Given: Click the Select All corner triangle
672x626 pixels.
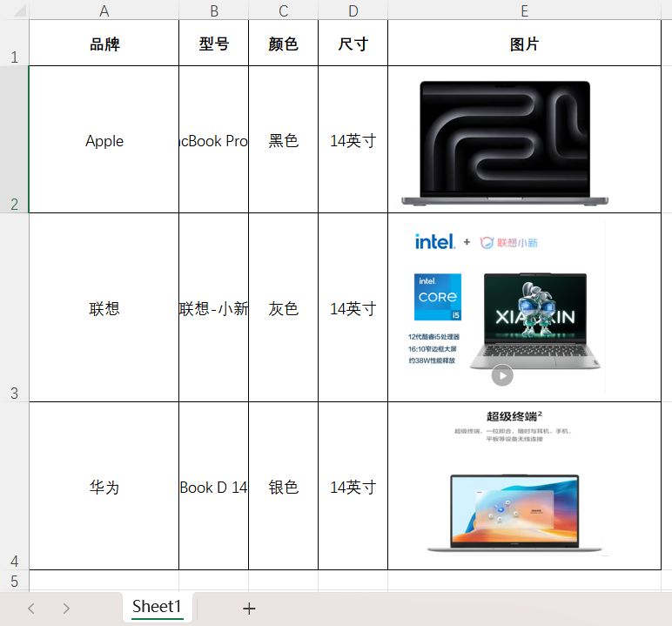Looking at the screenshot, I should (19, 10).
